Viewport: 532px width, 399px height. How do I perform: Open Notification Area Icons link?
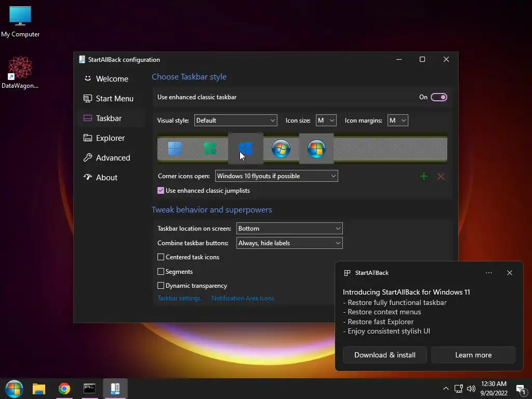coord(243,298)
